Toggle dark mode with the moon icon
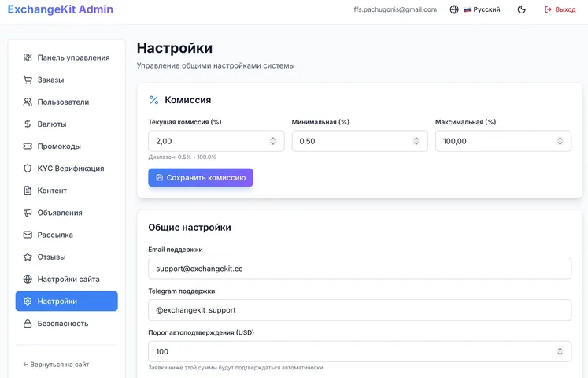The width and height of the screenshot is (588, 378). 521,9
